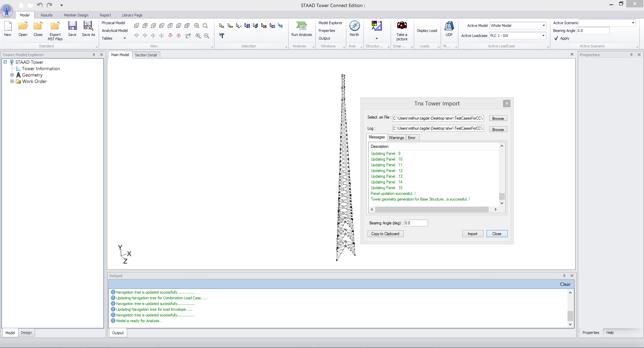Click Copy to Clipboard button

point(385,234)
